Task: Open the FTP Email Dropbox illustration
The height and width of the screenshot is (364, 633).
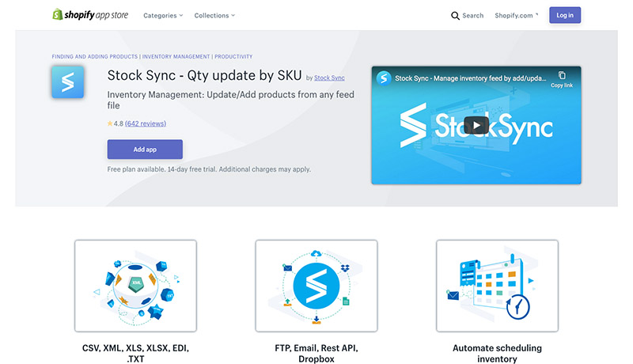Action: [316, 285]
